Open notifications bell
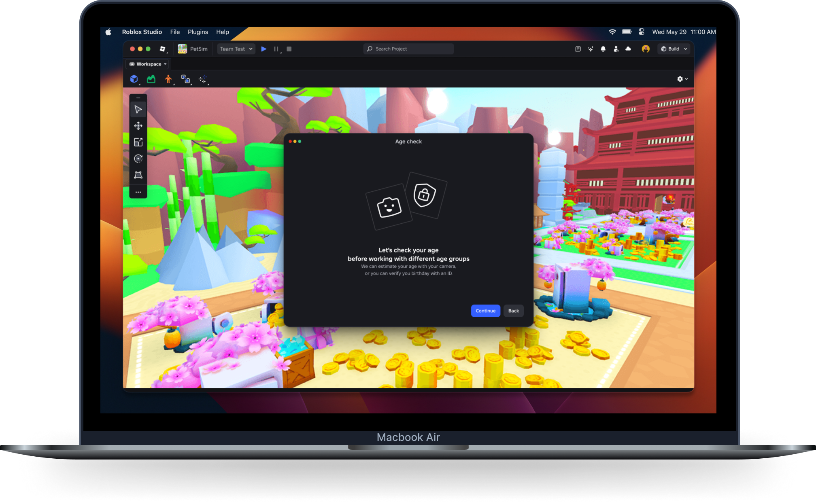816x504 pixels. (603, 49)
